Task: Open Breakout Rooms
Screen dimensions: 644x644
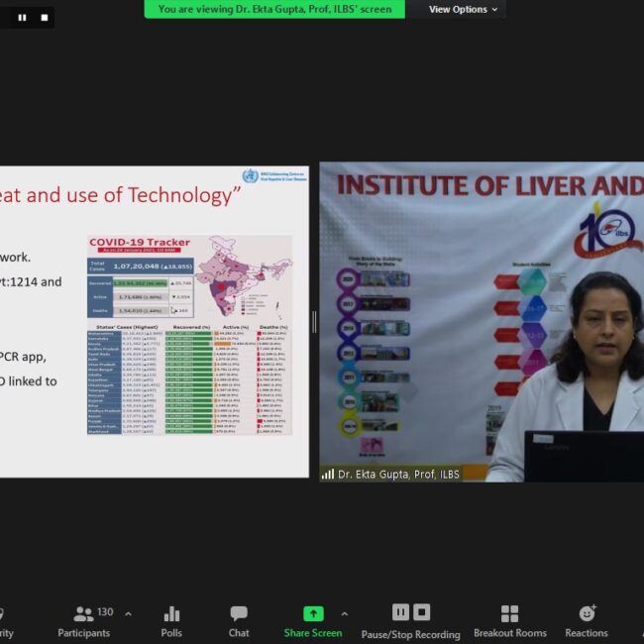Action: coord(509,620)
